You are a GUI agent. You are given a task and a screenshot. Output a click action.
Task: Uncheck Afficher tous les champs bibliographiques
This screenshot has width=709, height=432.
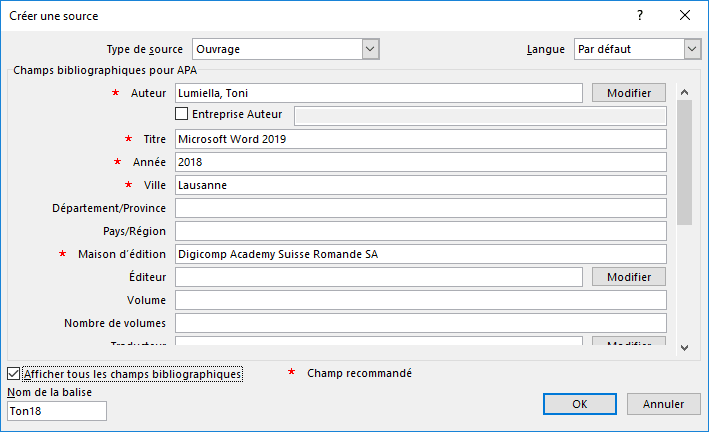click(x=13, y=374)
